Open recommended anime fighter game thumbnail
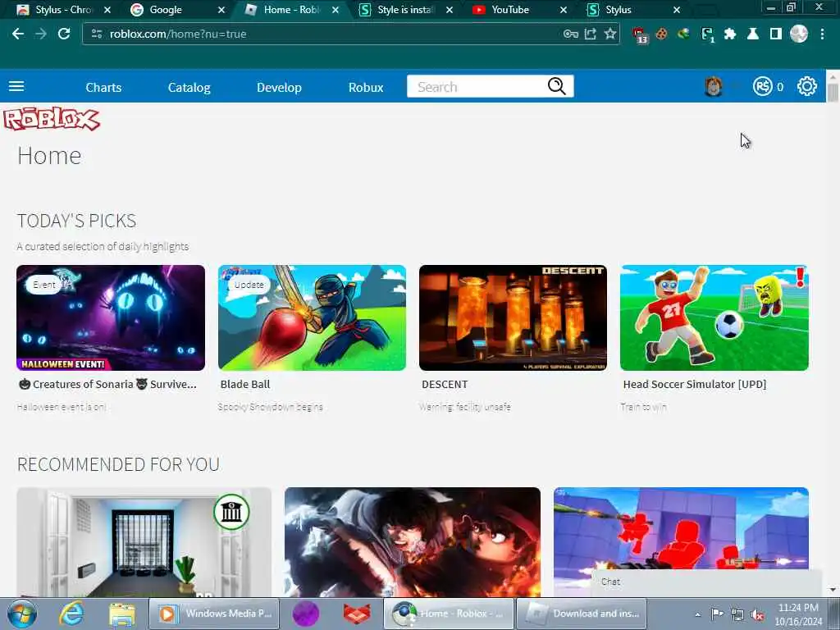The width and height of the screenshot is (840, 630). click(x=412, y=541)
